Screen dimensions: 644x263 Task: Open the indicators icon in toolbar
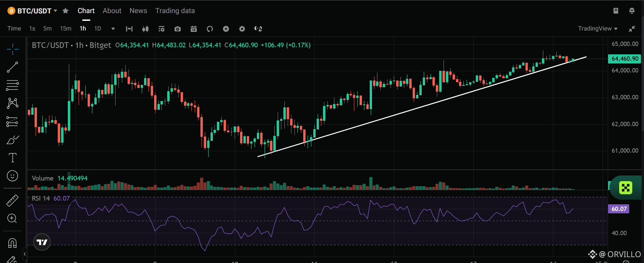coord(129,29)
